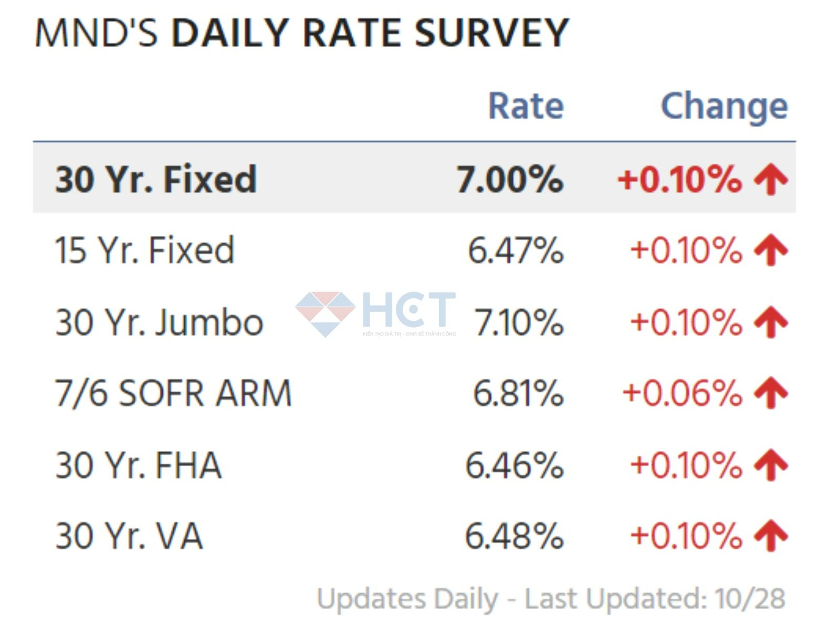Screen dimensions: 840x617
Task: Click the HCT diamond logo watermark
Action: click(x=325, y=313)
